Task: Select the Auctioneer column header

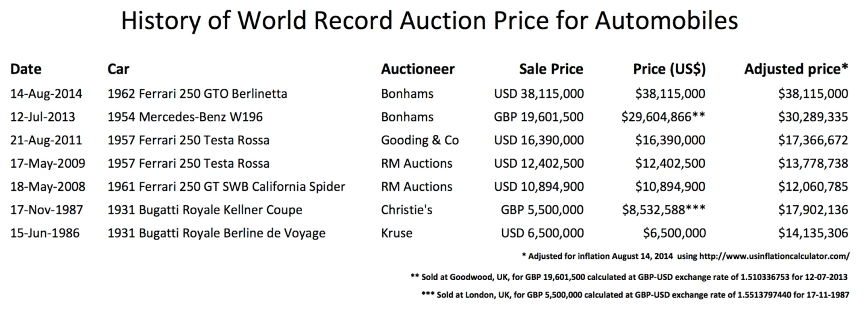Action: click(x=418, y=69)
